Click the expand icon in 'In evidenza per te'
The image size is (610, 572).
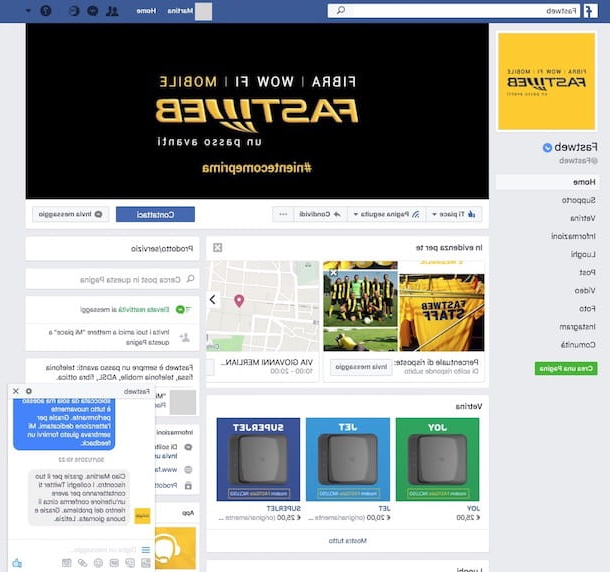pyautogui.click(x=217, y=247)
